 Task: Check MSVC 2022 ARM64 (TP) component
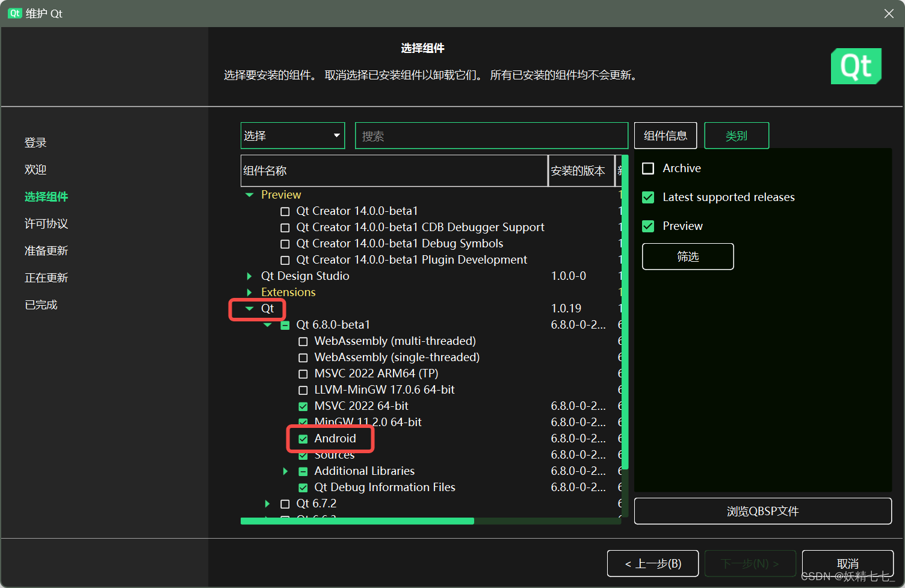(x=303, y=374)
